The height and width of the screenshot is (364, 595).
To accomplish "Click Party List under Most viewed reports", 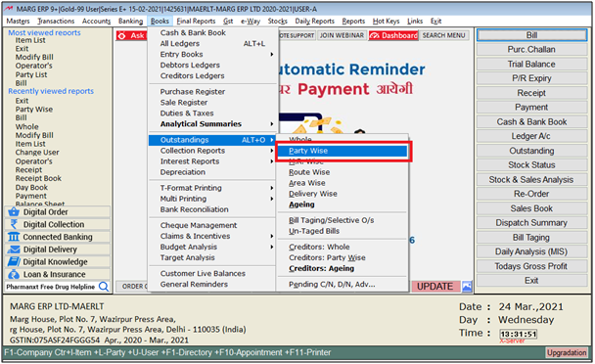I will pyautogui.click(x=31, y=74).
